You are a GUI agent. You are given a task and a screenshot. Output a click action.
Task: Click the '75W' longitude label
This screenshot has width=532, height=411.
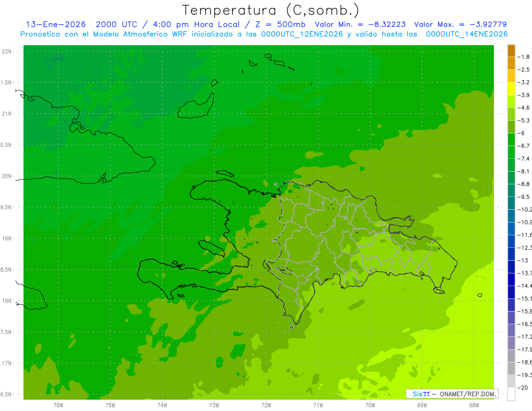coord(110,405)
